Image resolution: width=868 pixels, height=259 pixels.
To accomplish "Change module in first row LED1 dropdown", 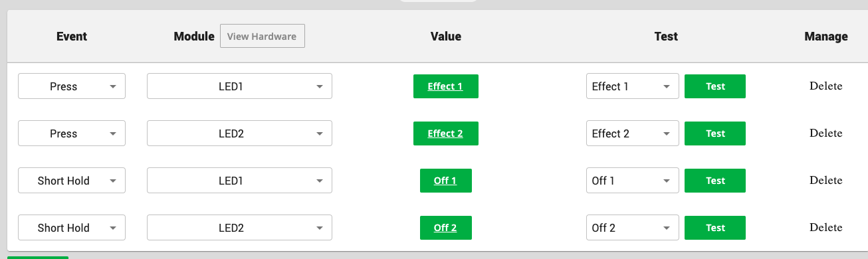I will point(239,86).
